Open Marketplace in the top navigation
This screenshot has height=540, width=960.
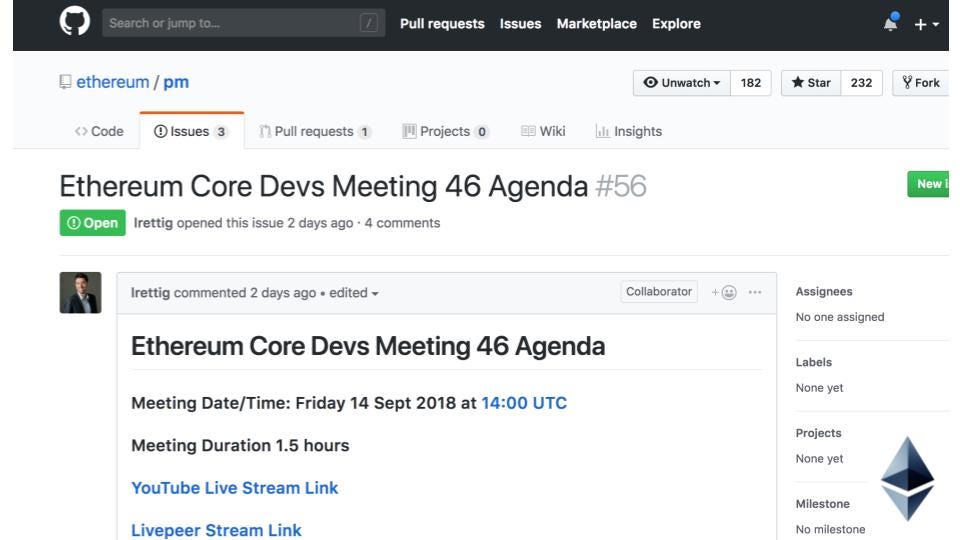[x=596, y=24]
